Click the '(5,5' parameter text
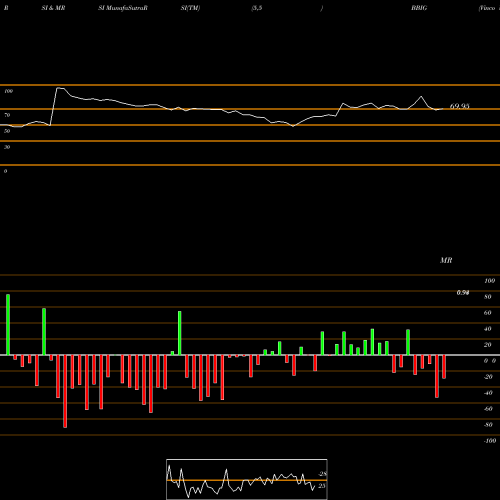Viewport: 500px width, 500px height. click(x=257, y=8)
